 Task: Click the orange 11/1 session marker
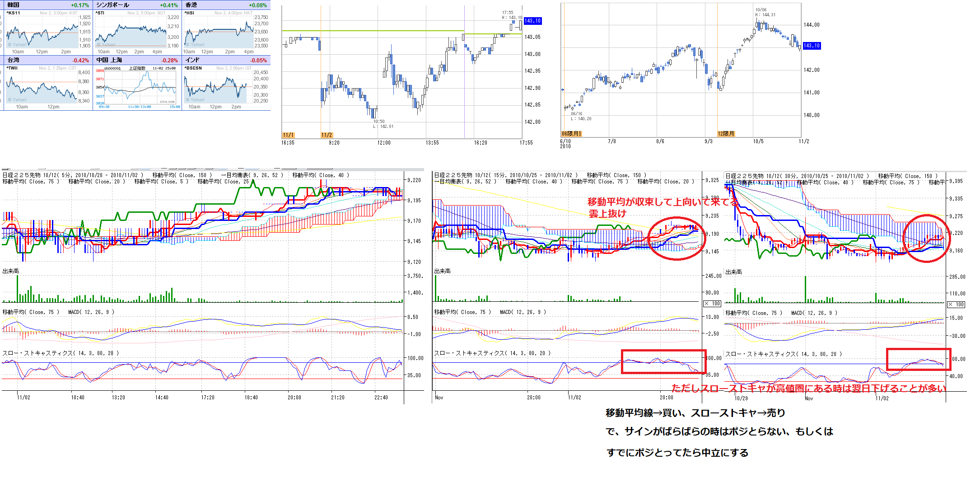pyautogui.click(x=288, y=135)
